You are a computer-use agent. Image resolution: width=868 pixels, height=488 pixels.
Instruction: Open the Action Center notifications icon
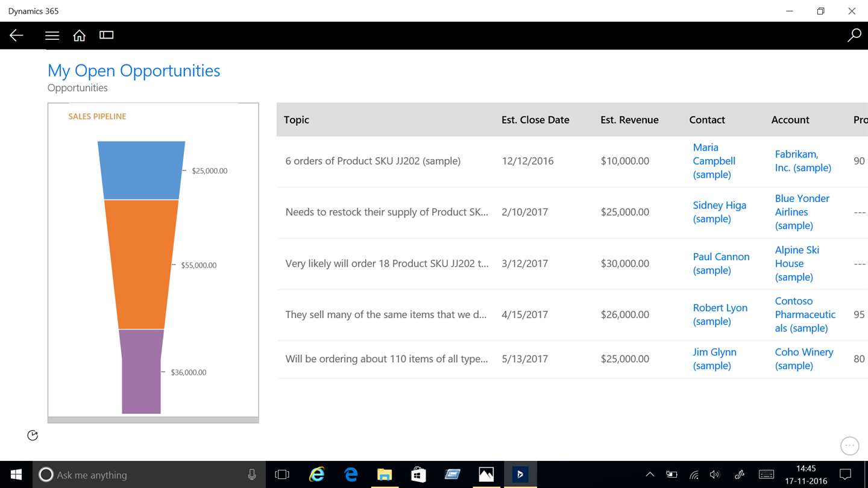click(x=846, y=475)
